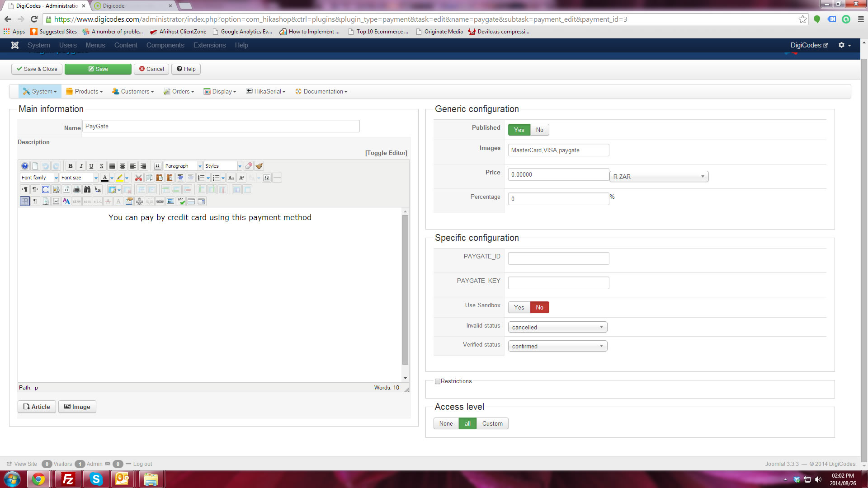Screen dimensions: 868x488
Task: Check the Restrictions checkbox
Action: (x=438, y=381)
